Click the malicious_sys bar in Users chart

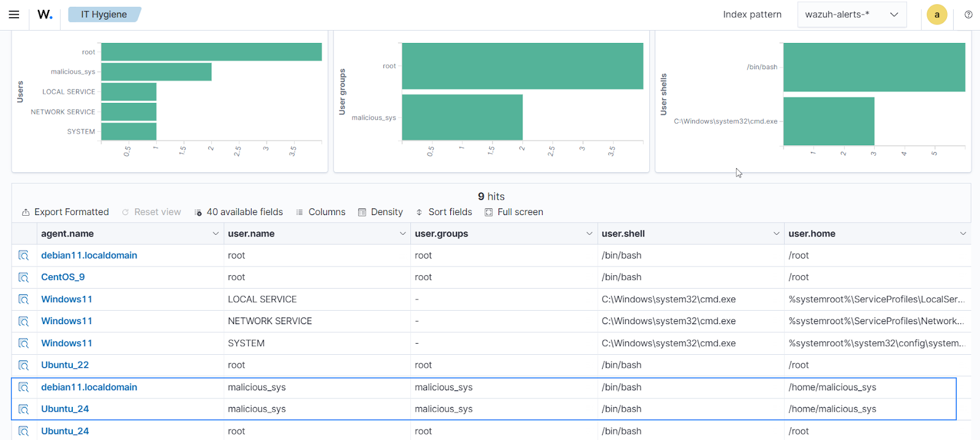tap(156, 72)
